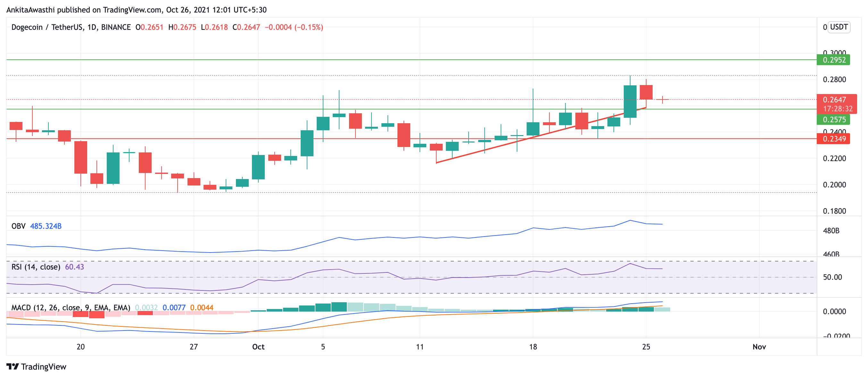Image resolution: width=868 pixels, height=378 pixels.
Task: Select the MACD (12, 26, close, 9) label
Action: click(x=71, y=307)
